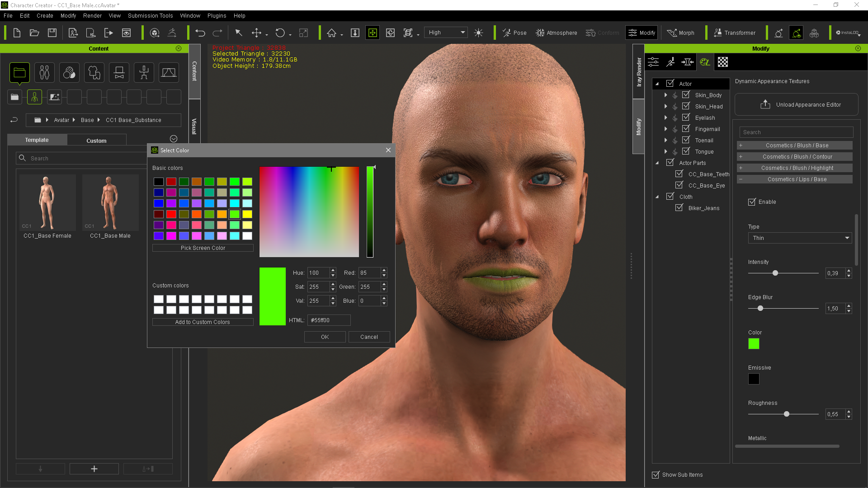The height and width of the screenshot is (488, 868).
Task: Expand the Toenail tree node
Action: click(665, 140)
